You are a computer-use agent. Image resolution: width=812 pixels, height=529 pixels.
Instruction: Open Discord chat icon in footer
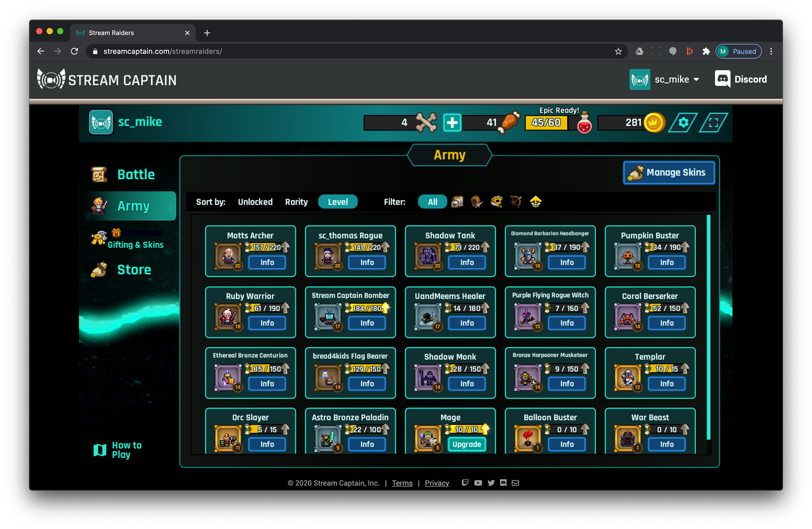click(503, 483)
